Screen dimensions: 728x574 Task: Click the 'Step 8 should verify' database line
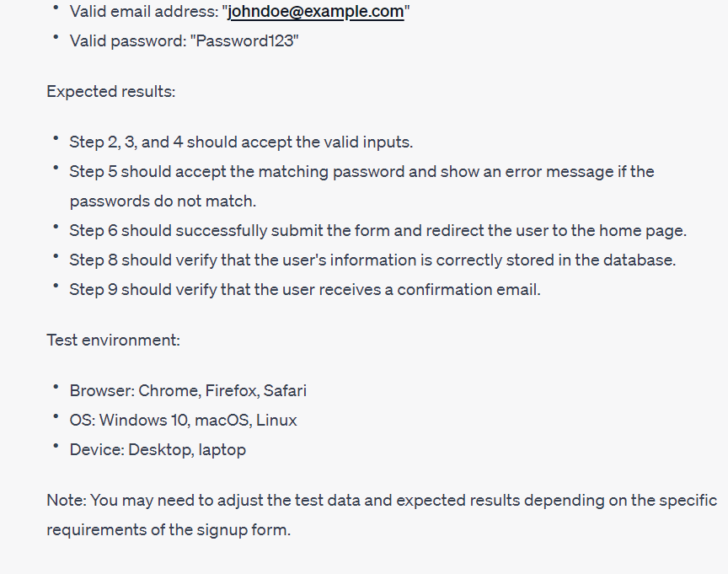tap(372, 260)
